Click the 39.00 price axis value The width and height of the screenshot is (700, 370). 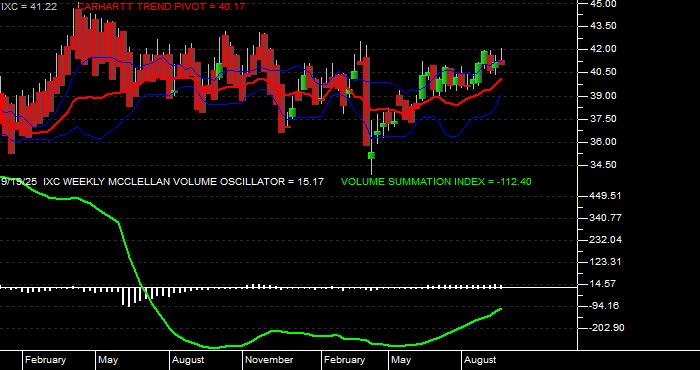(603, 96)
